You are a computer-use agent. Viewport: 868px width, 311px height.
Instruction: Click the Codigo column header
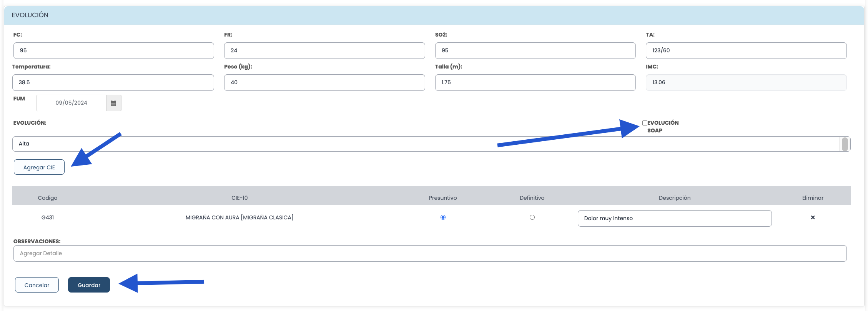click(48, 198)
